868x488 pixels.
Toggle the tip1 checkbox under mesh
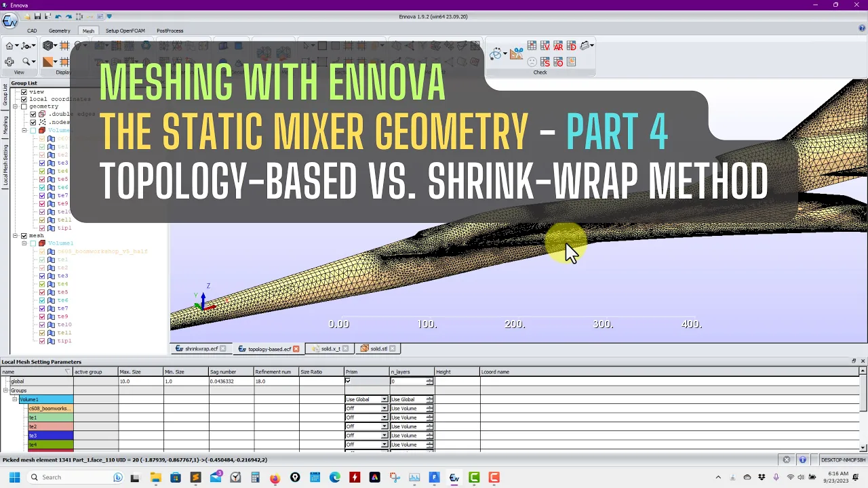pos(42,341)
